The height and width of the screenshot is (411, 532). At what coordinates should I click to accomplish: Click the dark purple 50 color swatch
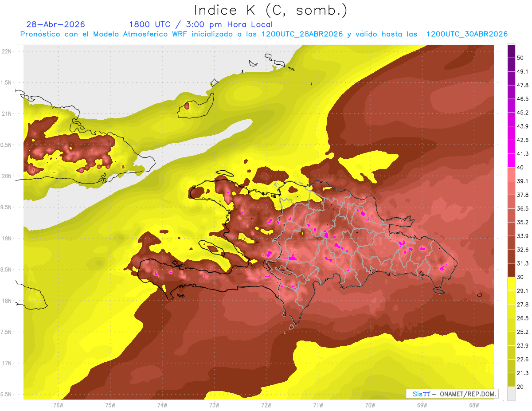pyautogui.click(x=511, y=51)
